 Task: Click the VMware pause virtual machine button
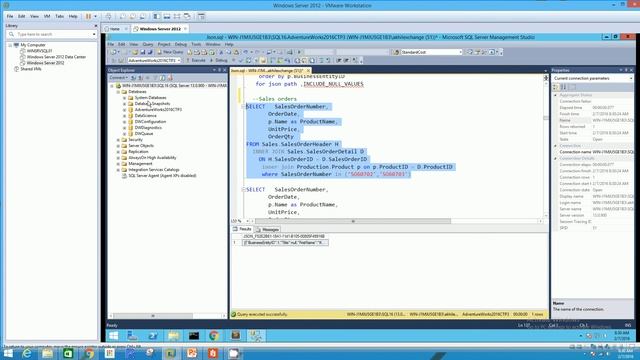88,16
